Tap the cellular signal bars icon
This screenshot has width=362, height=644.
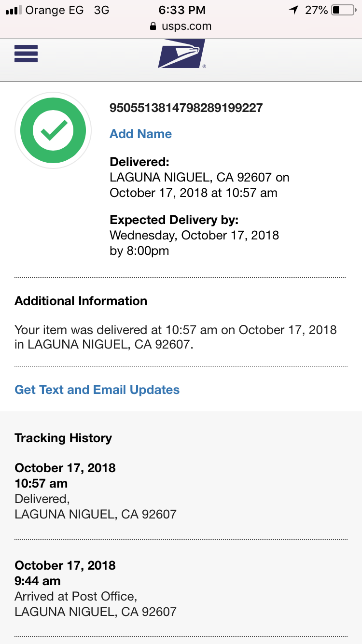pyautogui.click(x=13, y=10)
